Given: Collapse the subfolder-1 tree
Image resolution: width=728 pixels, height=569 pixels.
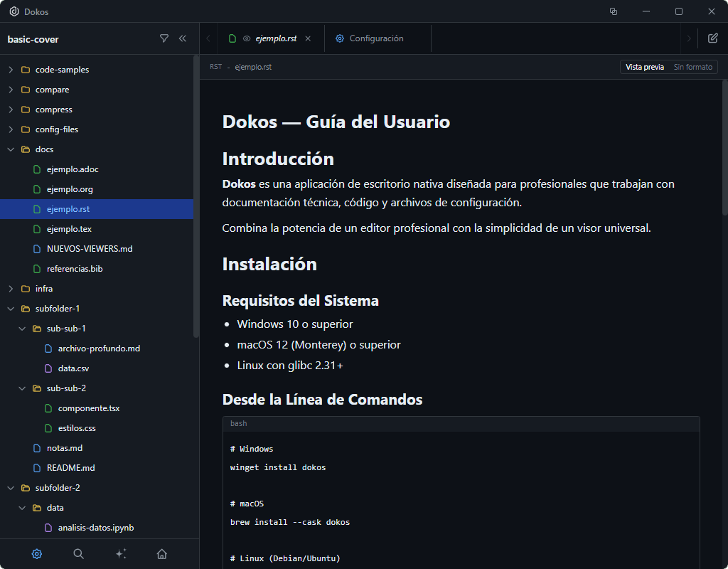Looking at the screenshot, I should pos(10,308).
